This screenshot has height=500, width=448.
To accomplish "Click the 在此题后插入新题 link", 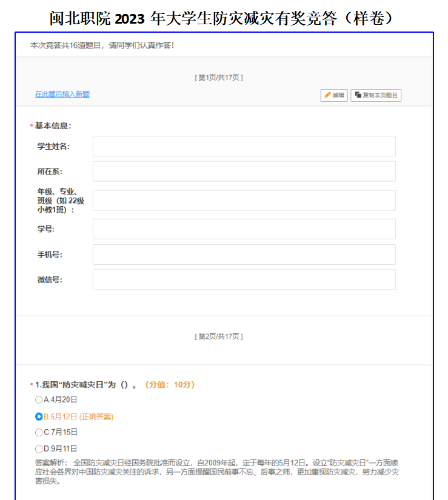I will pyautogui.click(x=62, y=95).
